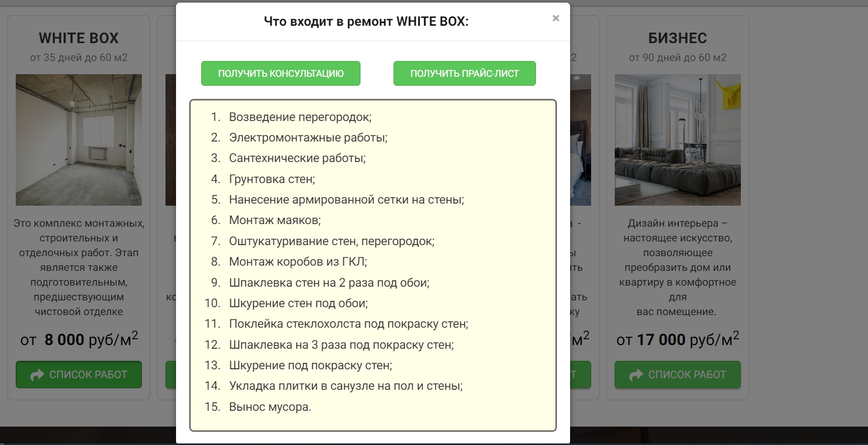This screenshot has width=868, height=445.
Task: Choose 'Укладка плитки в санузле' list item
Action: [346, 386]
